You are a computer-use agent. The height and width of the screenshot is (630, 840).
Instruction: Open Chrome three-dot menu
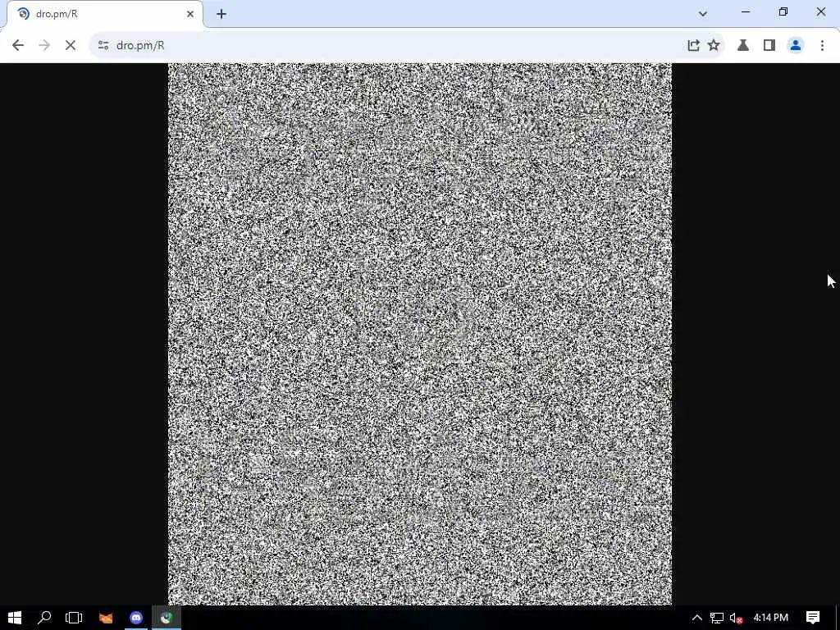[822, 46]
